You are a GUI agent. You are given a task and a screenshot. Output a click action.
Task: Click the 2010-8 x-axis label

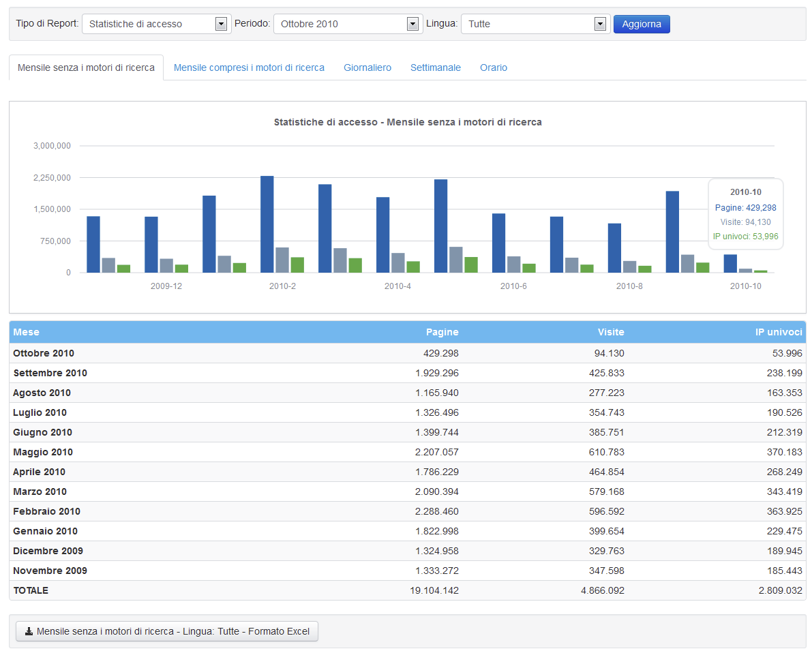coord(629,286)
